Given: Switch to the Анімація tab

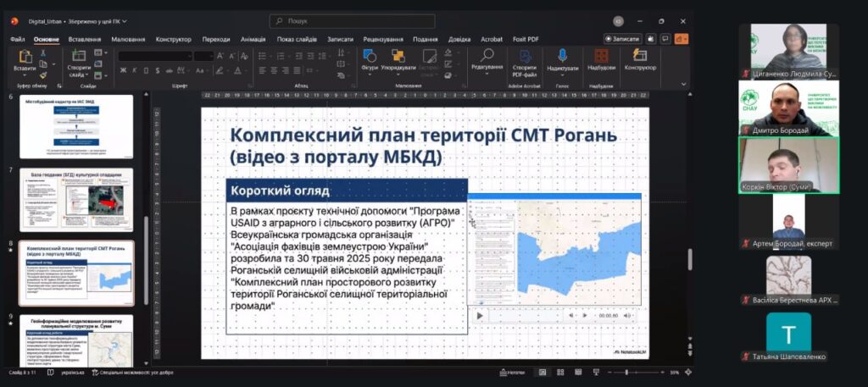Looking at the screenshot, I should coord(253,39).
